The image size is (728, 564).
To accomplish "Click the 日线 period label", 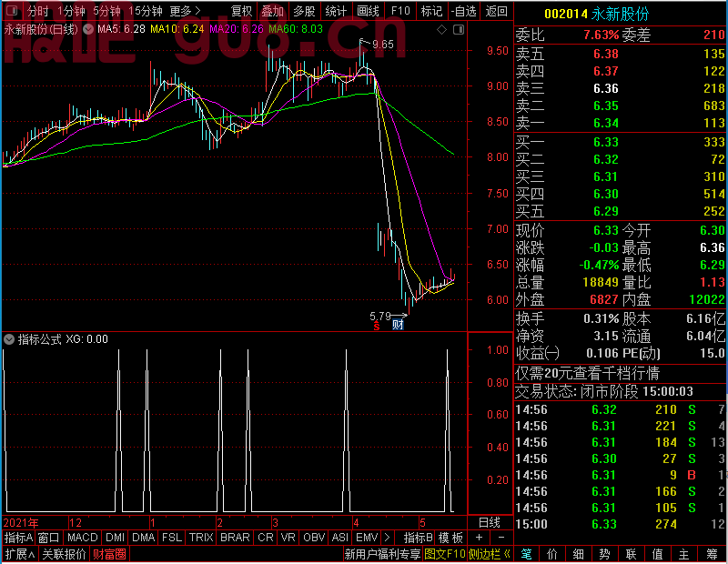I will coord(490,522).
